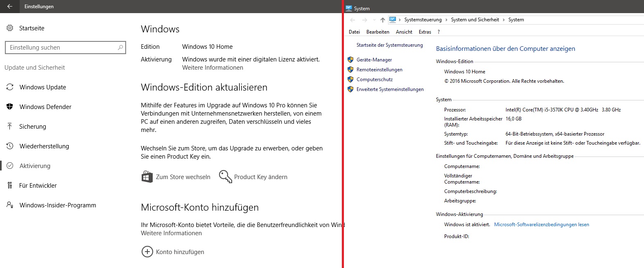Select Windows Defender in the sidebar

coord(45,107)
